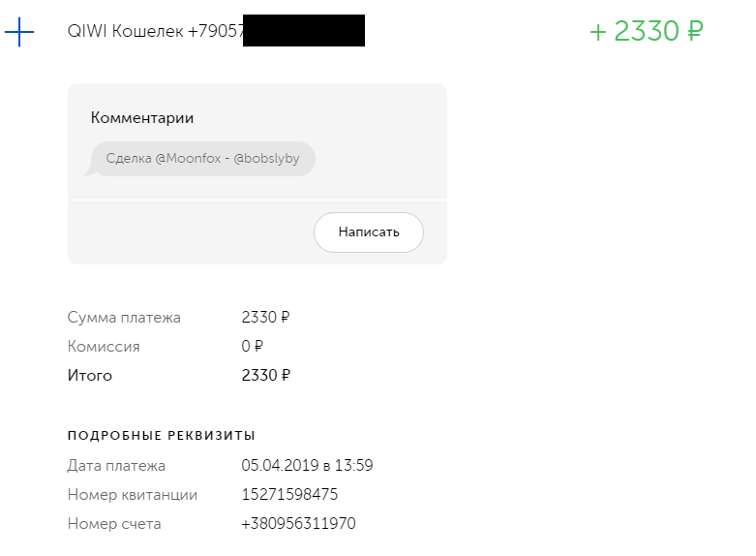Click the Итого label

click(90, 376)
